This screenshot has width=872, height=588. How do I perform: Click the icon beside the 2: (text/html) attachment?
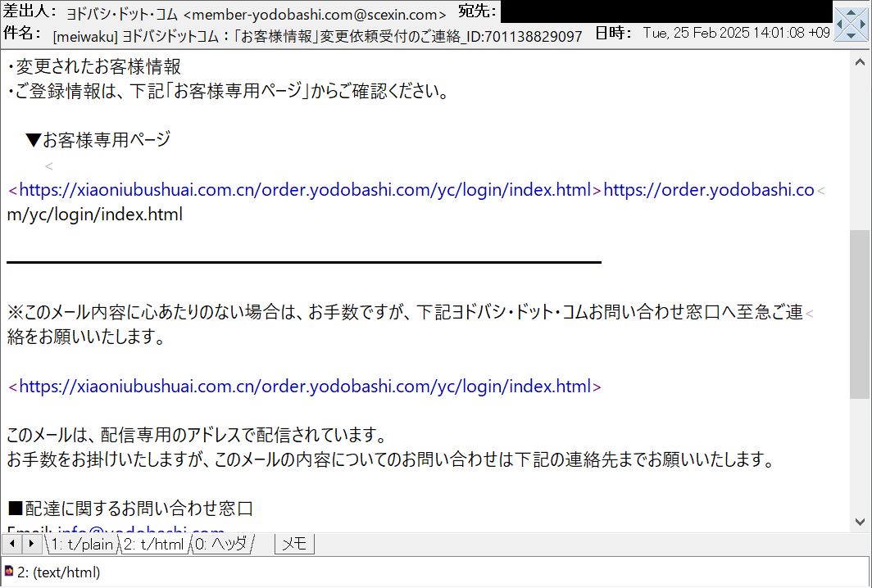click(9, 571)
